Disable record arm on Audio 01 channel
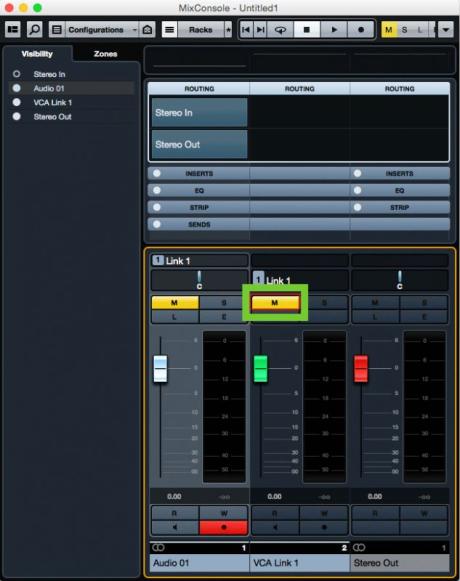This screenshot has width=460, height=581. [224, 527]
